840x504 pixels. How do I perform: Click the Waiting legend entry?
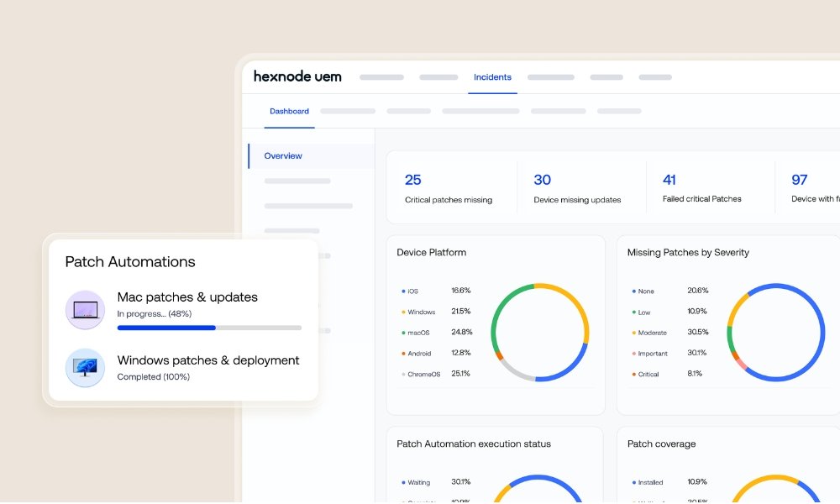coord(416,482)
